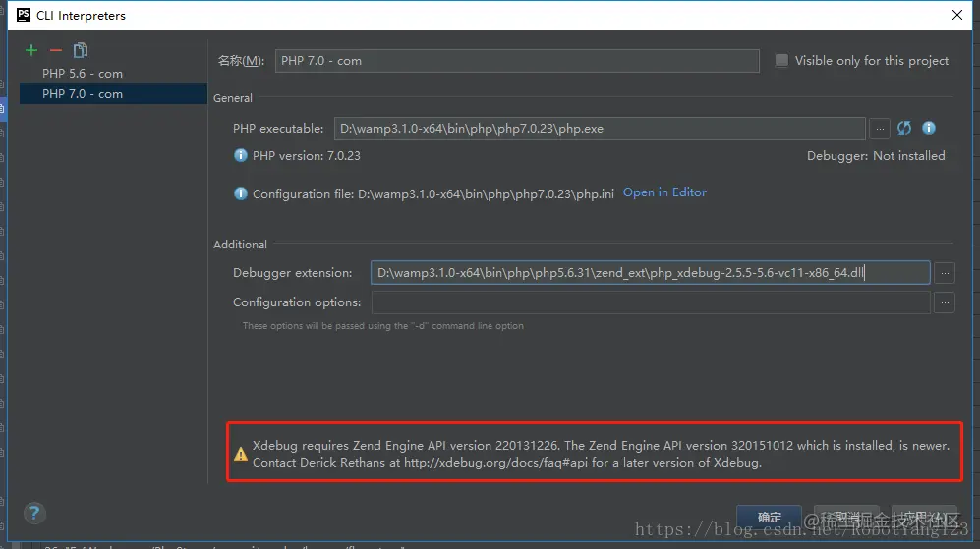Click the 'PHP version: 7.0.23' text
Viewport: 980px width, 549px height.
(x=307, y=155)
